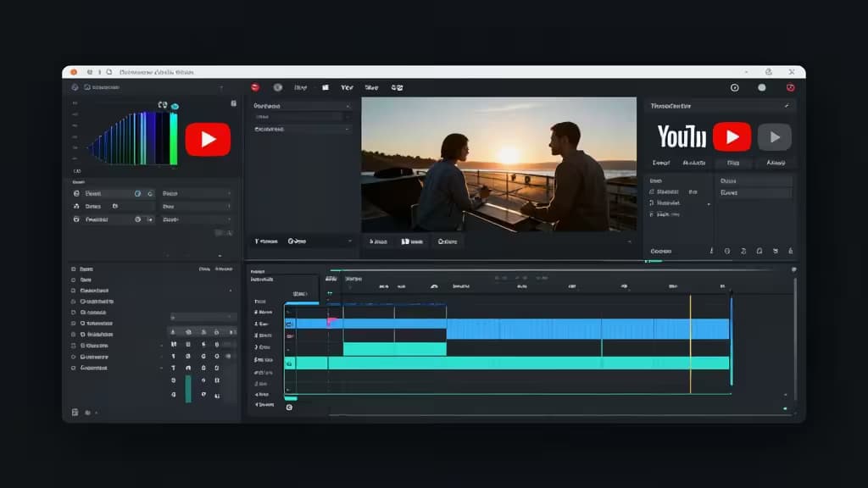Select the short teal clip below the blue track
Viewport: 868px width, 488px height.
click(x=395, y=348)
